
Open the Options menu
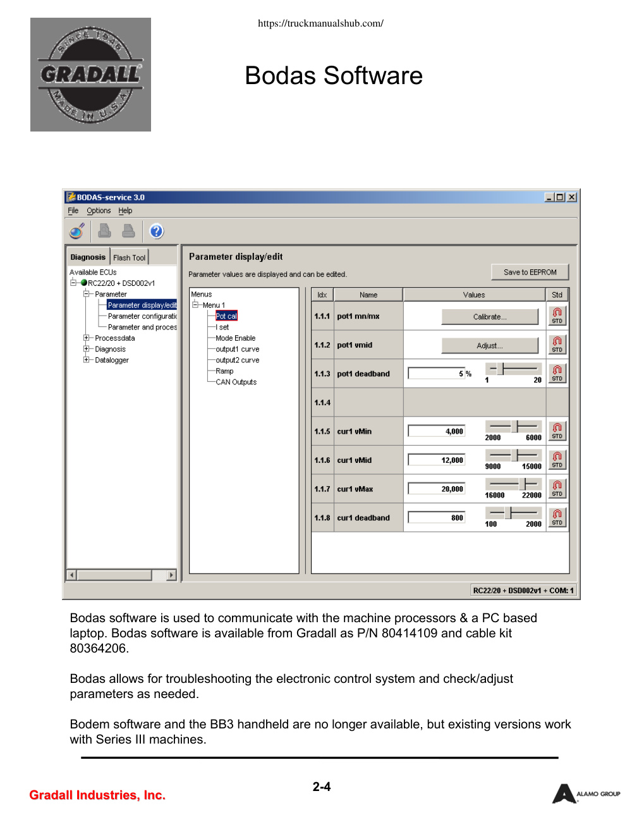pyautogui.click(x=99, y=211)
